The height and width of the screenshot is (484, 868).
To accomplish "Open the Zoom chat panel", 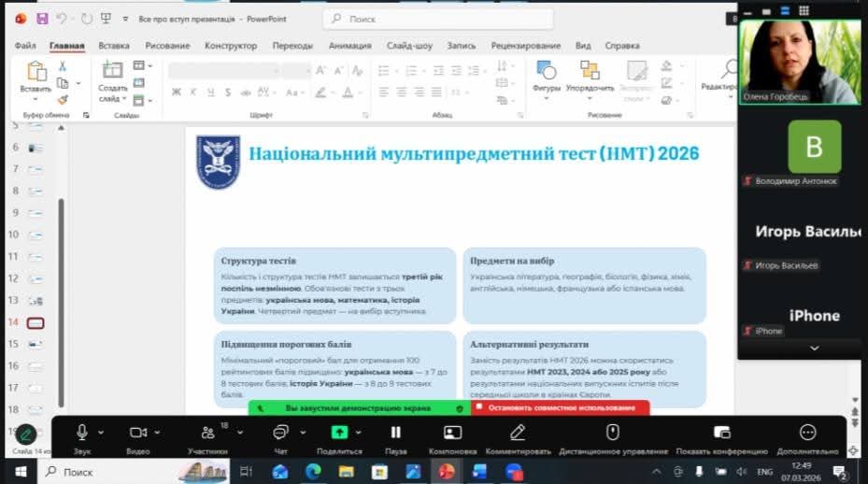I will (x=280, y=433).
